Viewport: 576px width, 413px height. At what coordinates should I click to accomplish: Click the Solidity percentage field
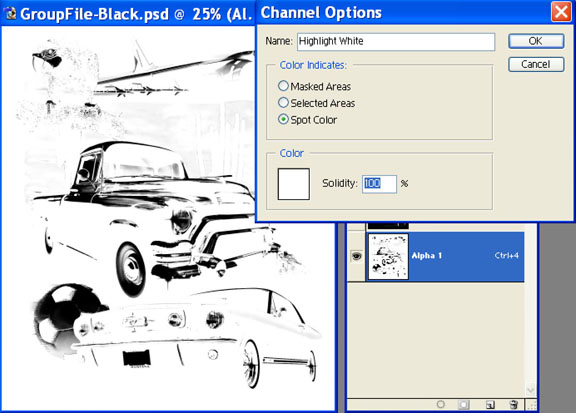click(x=379, y=184)
